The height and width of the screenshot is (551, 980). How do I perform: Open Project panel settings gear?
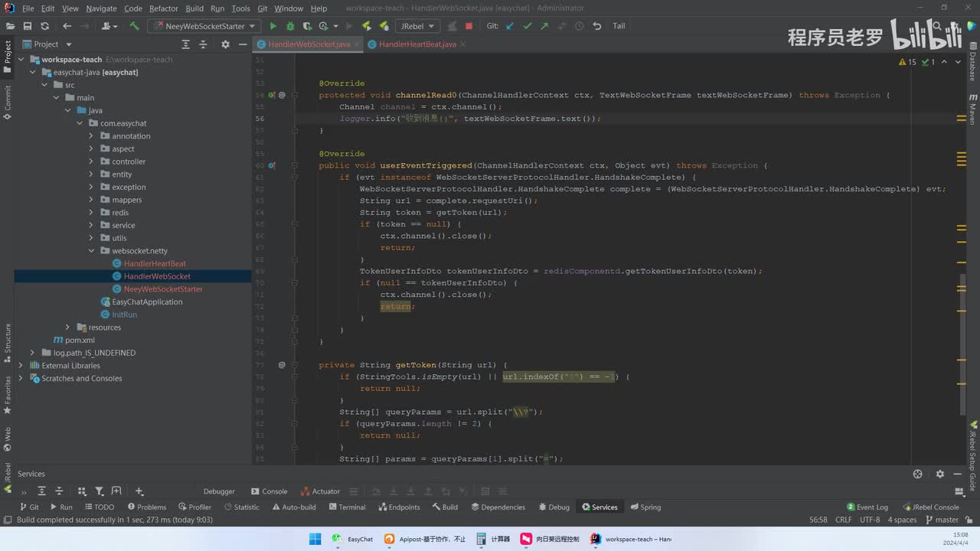(x=225, y=44)
